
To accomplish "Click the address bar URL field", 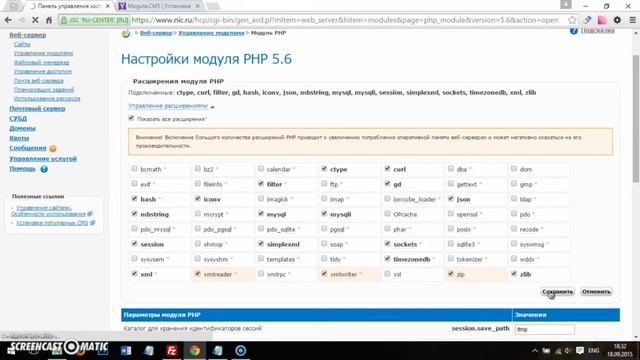I will [345, 20].
